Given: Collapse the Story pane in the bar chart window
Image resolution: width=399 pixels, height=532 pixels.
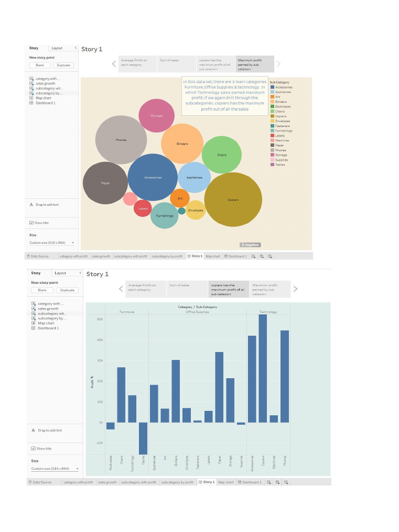Looking at the screenshot, I should tap(81, 273).
